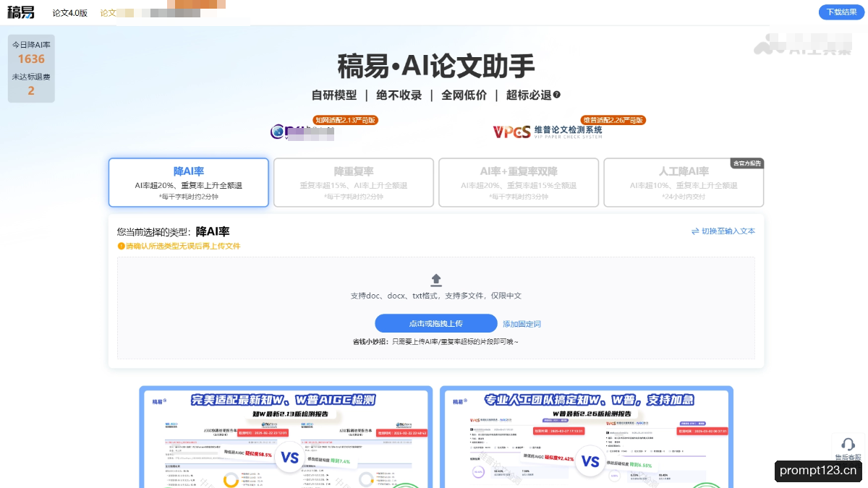Click the 下载结果 button
This screenshot has height=488, width=868.
pos(841,12)
